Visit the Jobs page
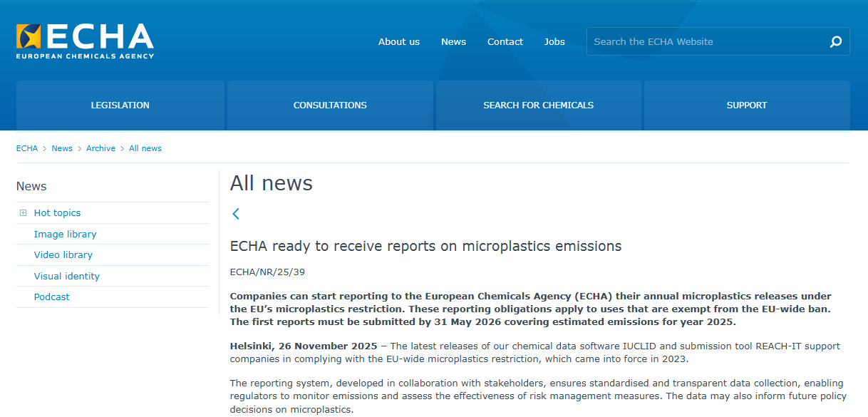 [x=554, y=41]
